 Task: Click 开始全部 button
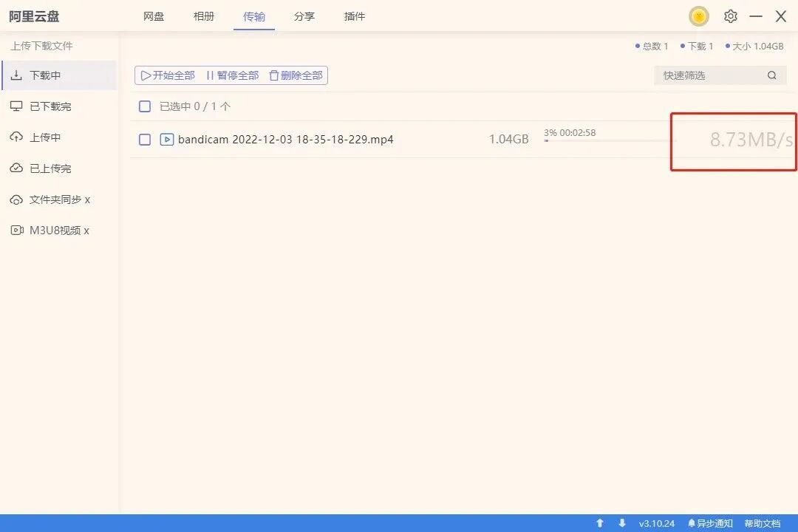tap(168, 75)
